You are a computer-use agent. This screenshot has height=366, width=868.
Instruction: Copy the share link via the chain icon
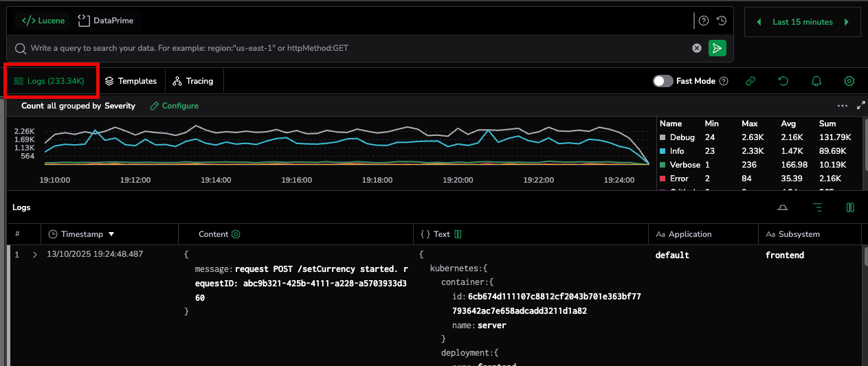pos(750,81)
